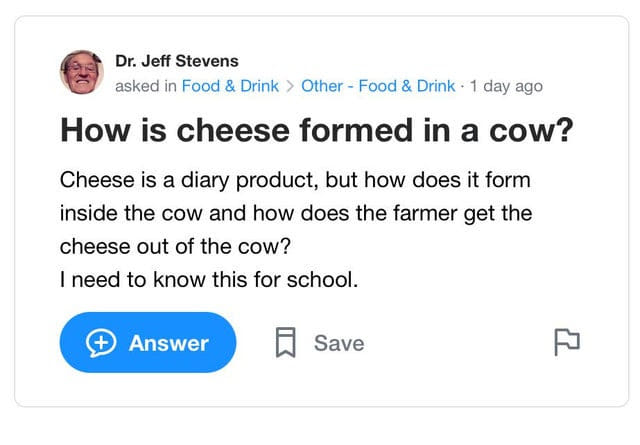Click 'I need to know this for school.'
640x445 pixels.
pyautogui.click(x=208, y=280)
